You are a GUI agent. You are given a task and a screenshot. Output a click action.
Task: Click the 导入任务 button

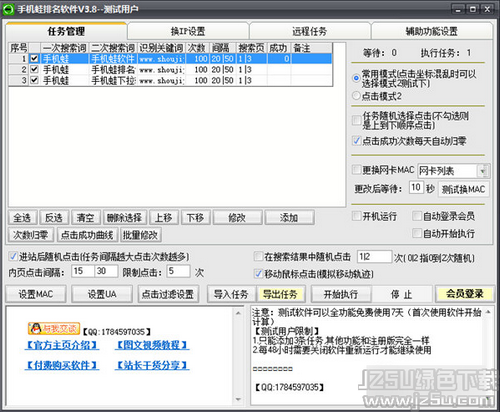pos(231,294)
